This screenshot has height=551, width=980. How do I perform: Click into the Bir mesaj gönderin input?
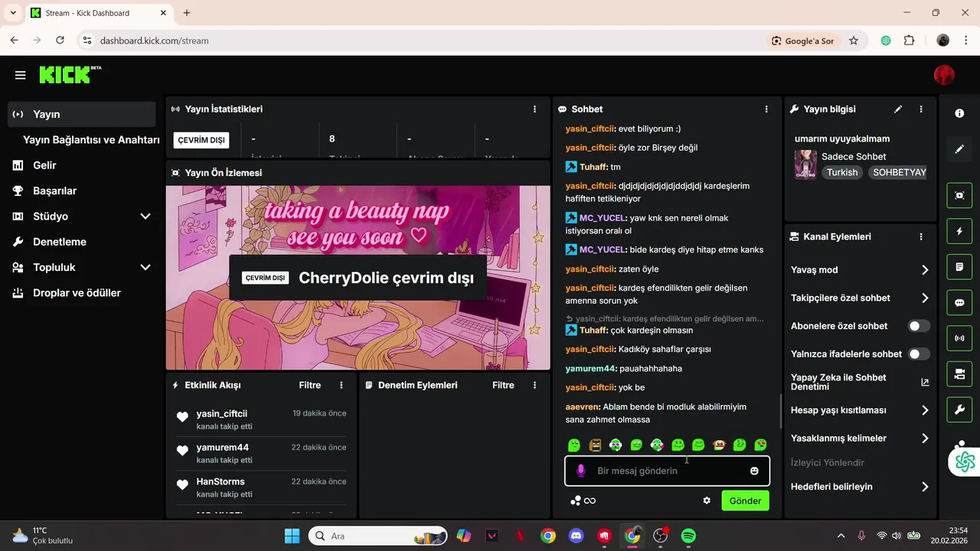click(x=666, y=471)
